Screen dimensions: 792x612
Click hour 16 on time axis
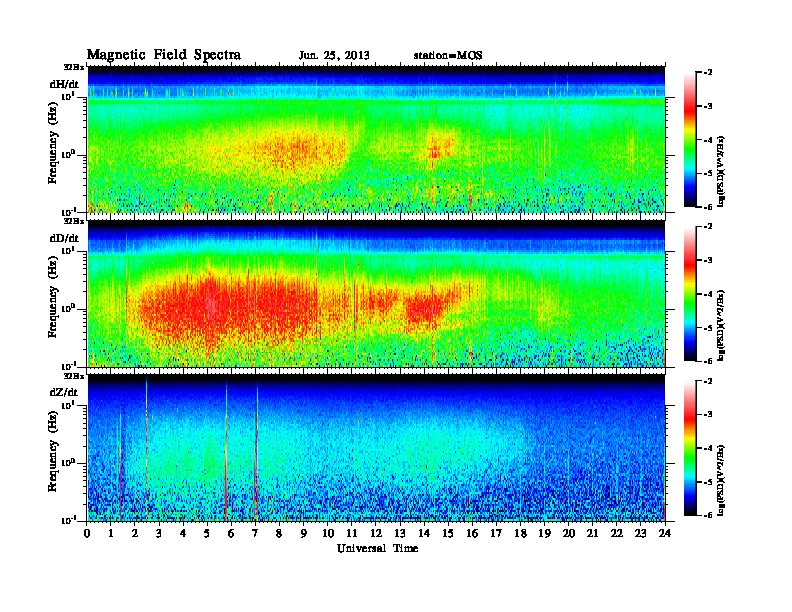(x=472, y=534)
